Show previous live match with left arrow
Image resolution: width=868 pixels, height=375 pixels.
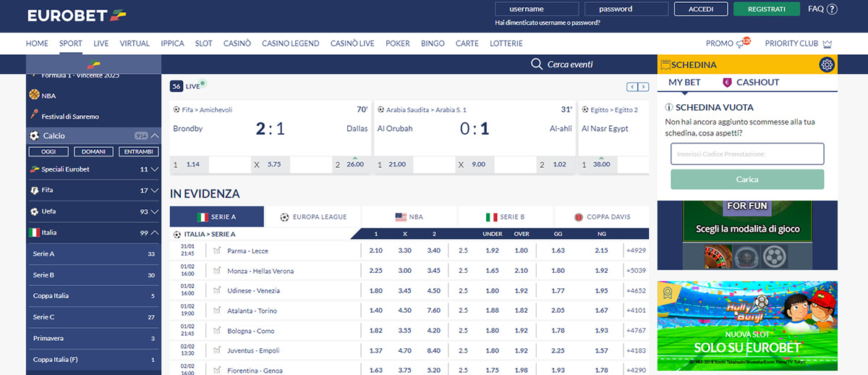click(631, 87)
